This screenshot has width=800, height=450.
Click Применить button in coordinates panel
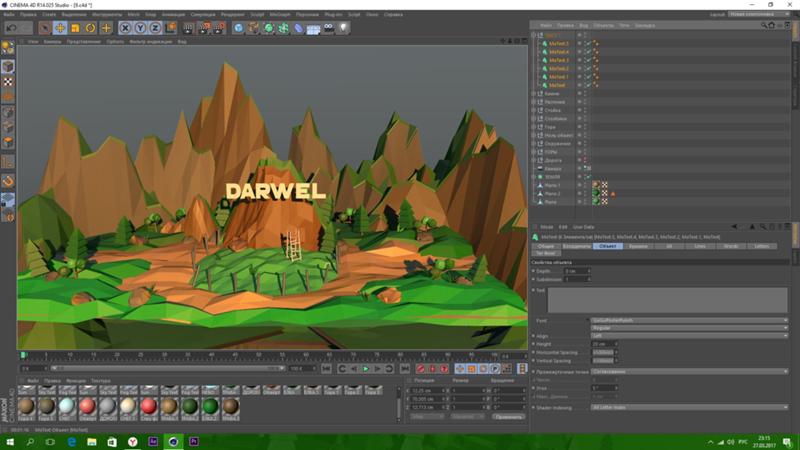(x=508, y=417)
